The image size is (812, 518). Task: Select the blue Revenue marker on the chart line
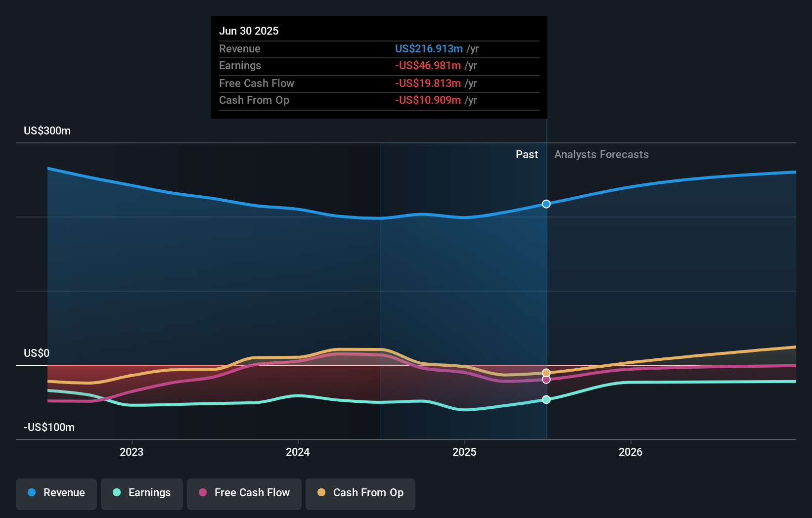[x=546, y=204]
